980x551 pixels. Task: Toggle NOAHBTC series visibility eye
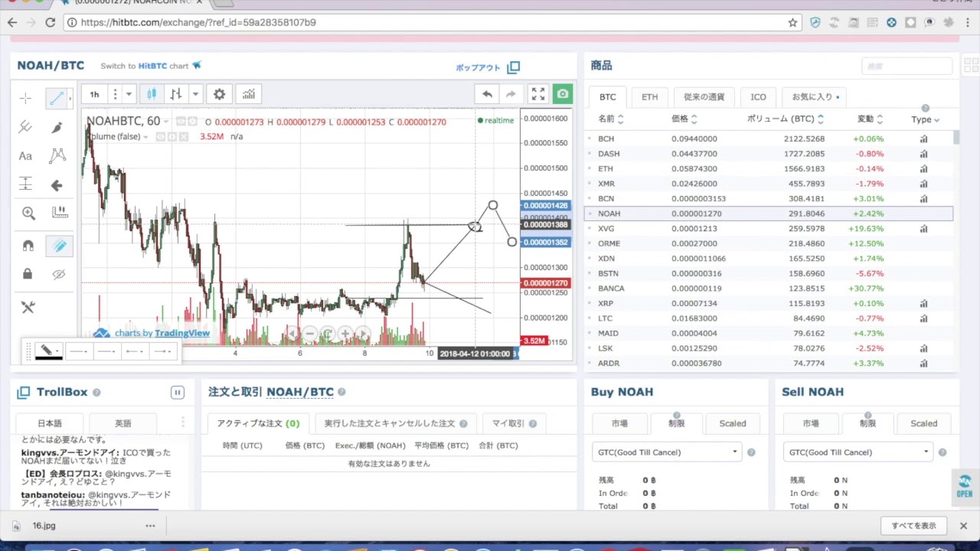(181, 122)
